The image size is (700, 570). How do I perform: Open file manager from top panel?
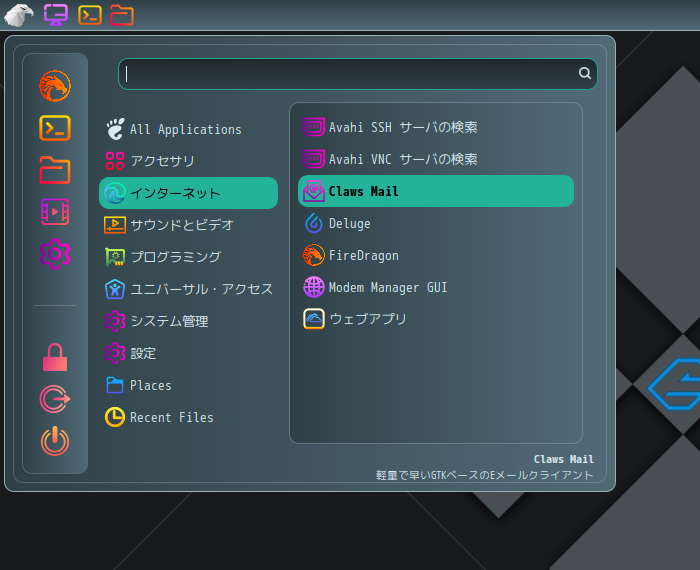122,15
